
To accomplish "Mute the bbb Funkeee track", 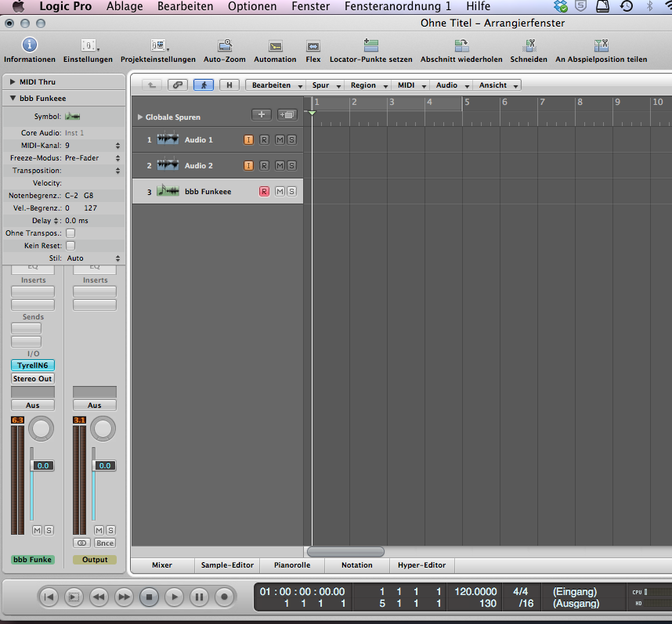I will [280, 192].
